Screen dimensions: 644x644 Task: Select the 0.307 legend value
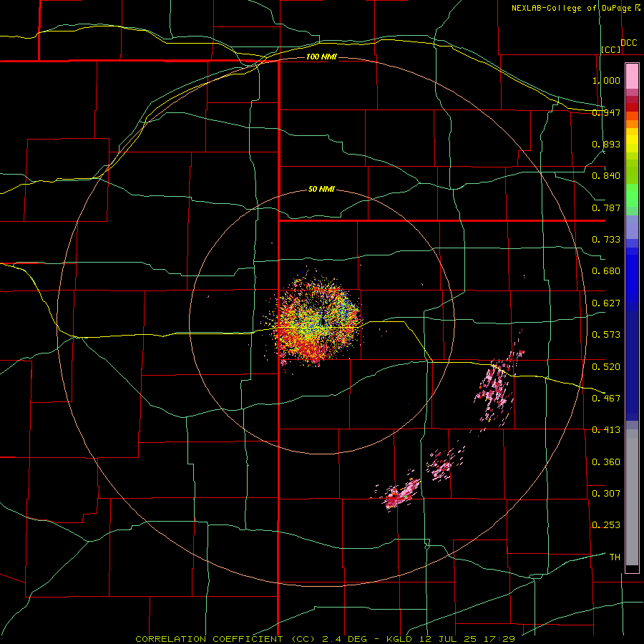point(606,494)
